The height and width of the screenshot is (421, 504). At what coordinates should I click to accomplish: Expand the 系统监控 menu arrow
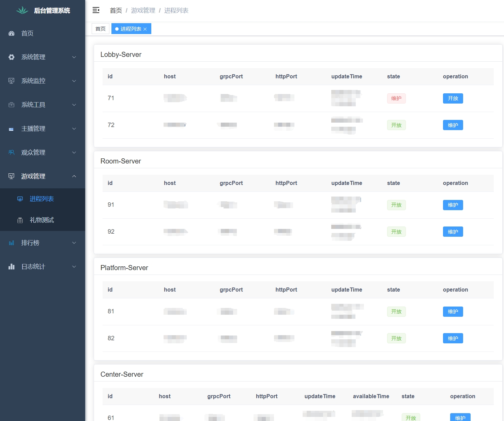[x=74, y=81]
